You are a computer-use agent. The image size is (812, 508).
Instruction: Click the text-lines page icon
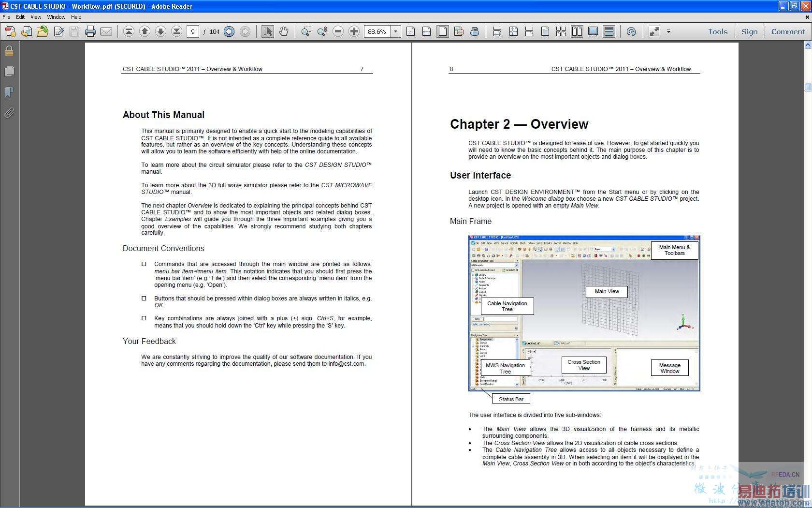[545, 31]
